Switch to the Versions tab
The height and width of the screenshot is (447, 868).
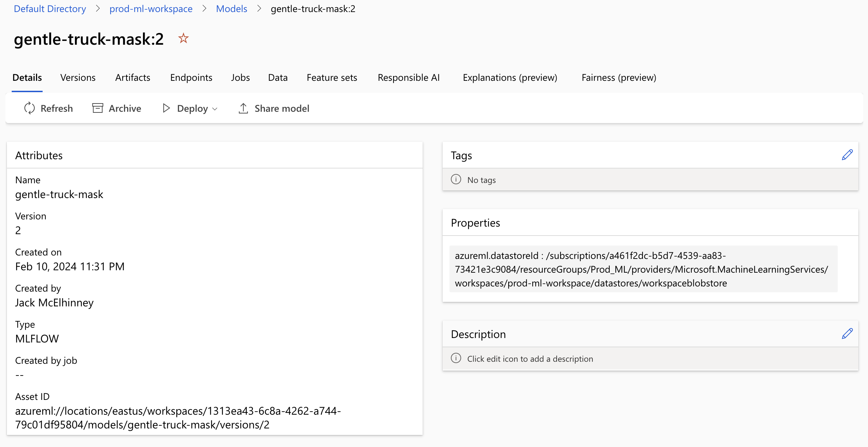point(78,78)
